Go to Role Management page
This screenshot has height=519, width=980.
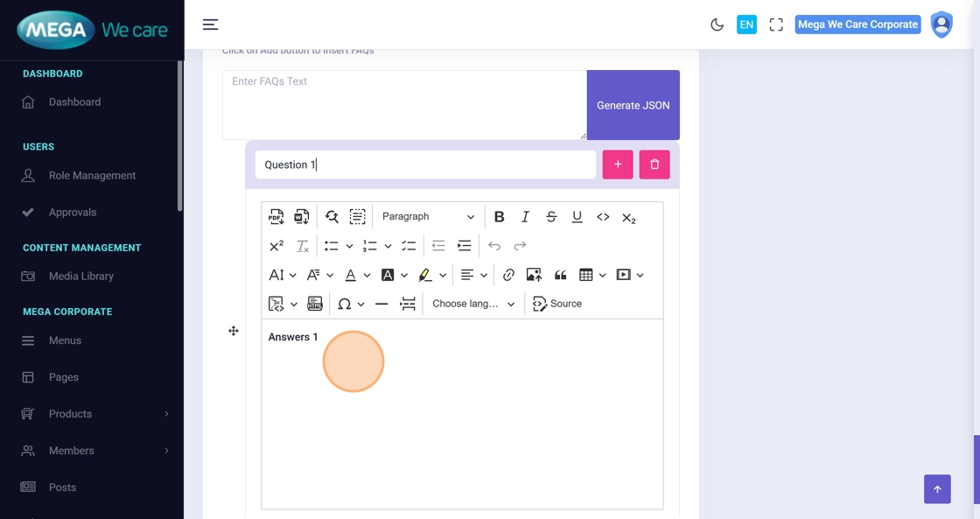92,175
